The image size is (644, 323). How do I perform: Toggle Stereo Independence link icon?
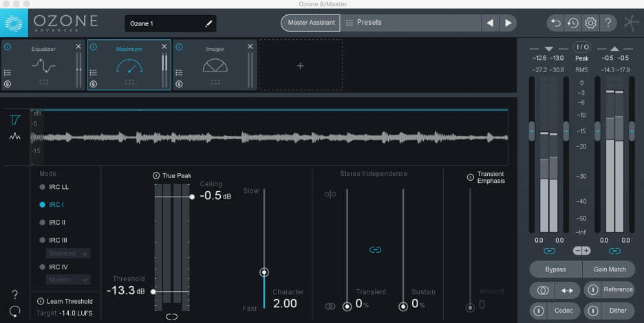click(x=375, y=249)
